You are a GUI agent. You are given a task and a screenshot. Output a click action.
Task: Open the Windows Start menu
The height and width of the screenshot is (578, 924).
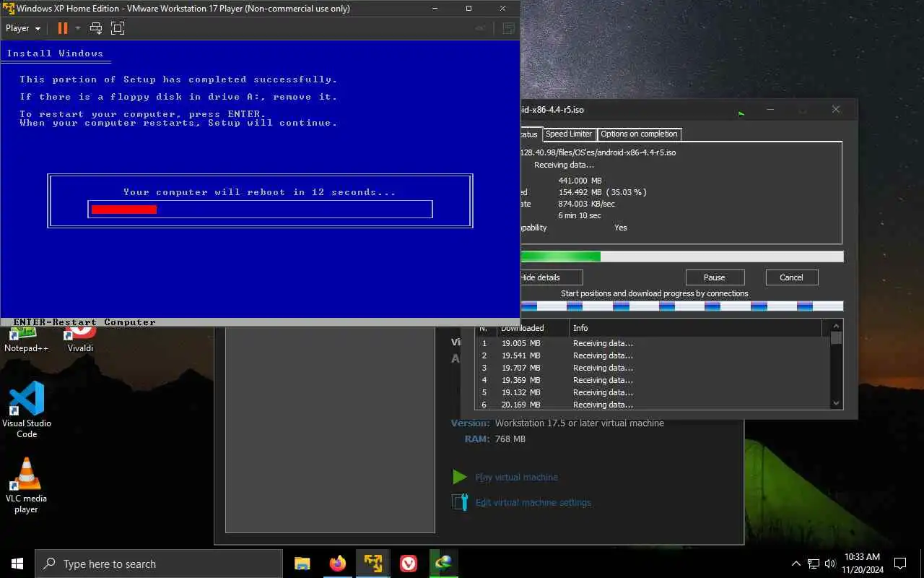17,564
